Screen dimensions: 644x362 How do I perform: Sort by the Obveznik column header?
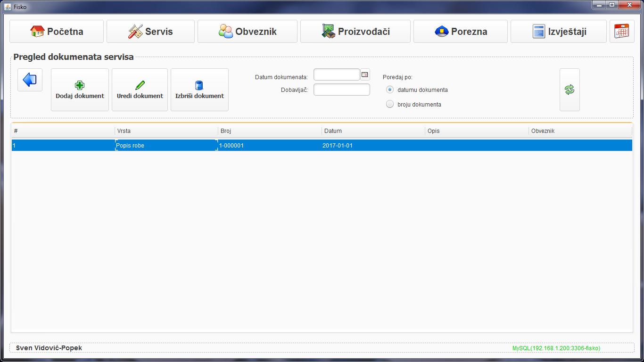[580, 131]
